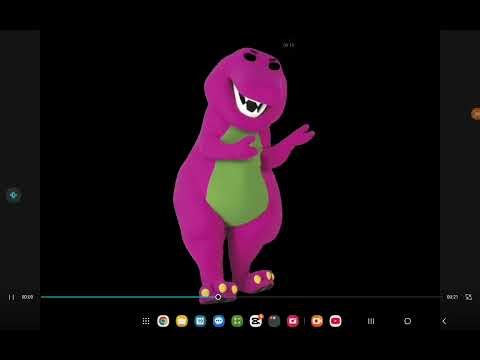This screenshot has height=360, width=480.
Task: Seek back on the played teal track
Action: tap(128, 297)
